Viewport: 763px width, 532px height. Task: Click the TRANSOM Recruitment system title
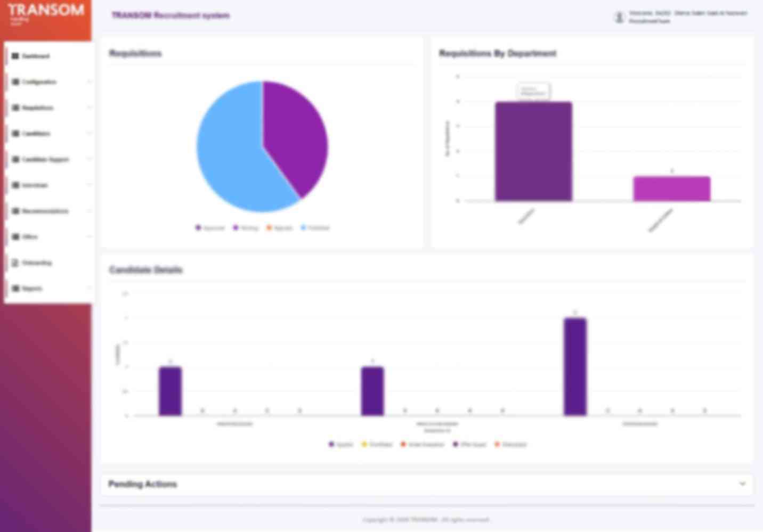pos(171,15)
